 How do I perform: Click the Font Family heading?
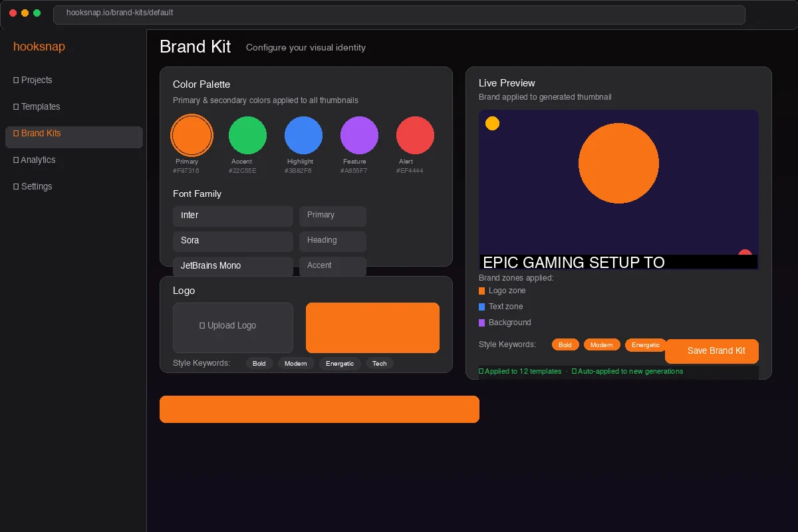[x=197, y=194]
